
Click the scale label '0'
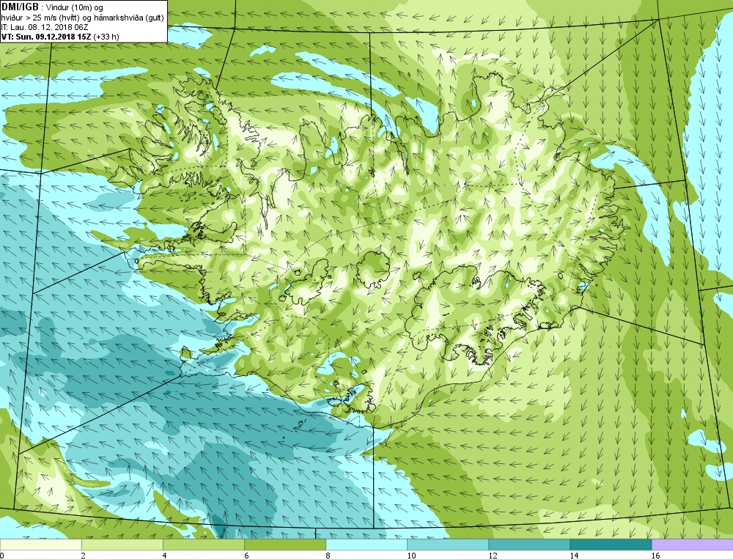[2, 556]
